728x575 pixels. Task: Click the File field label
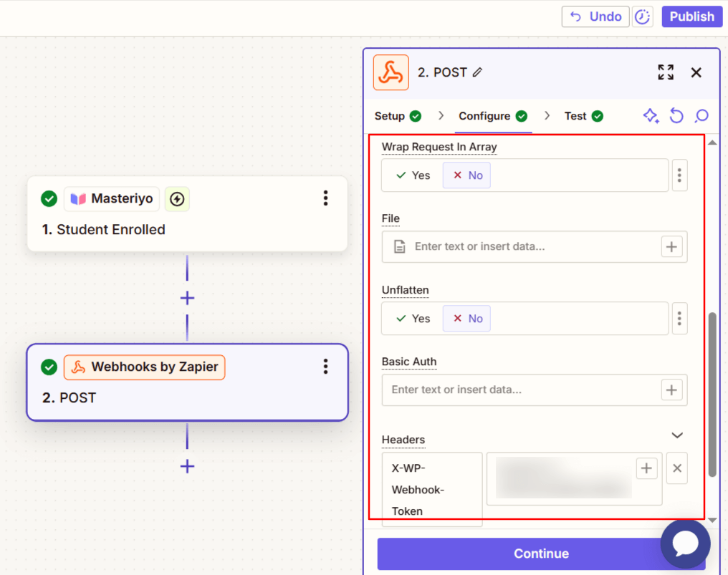point(391,218)
